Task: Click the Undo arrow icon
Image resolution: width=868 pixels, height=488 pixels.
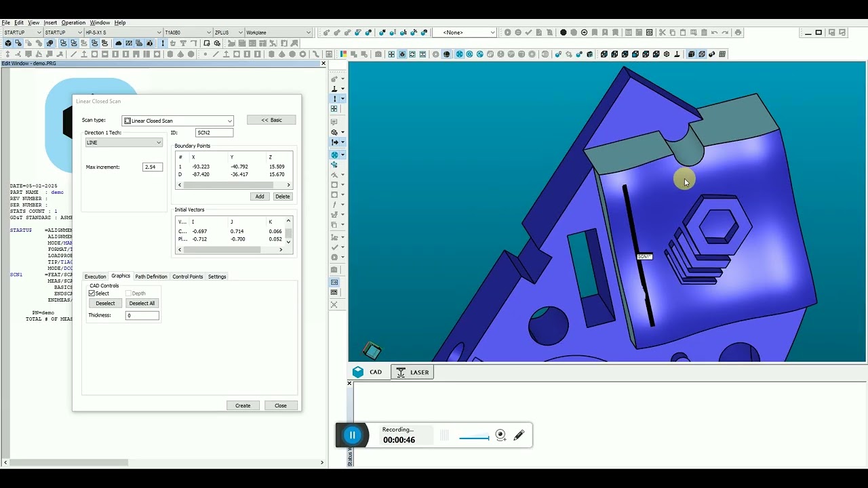Action: [x=714, y=33]
